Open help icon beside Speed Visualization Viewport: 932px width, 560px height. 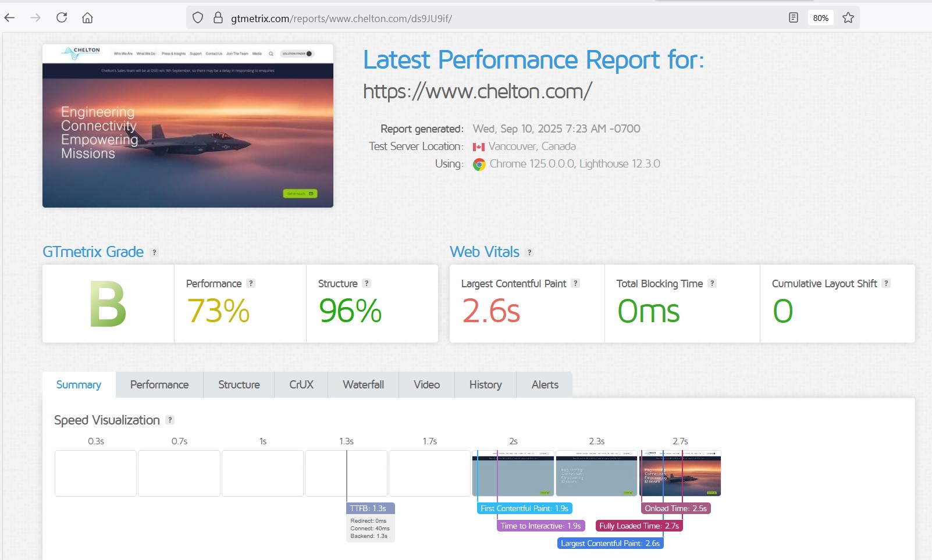point(170,420)
